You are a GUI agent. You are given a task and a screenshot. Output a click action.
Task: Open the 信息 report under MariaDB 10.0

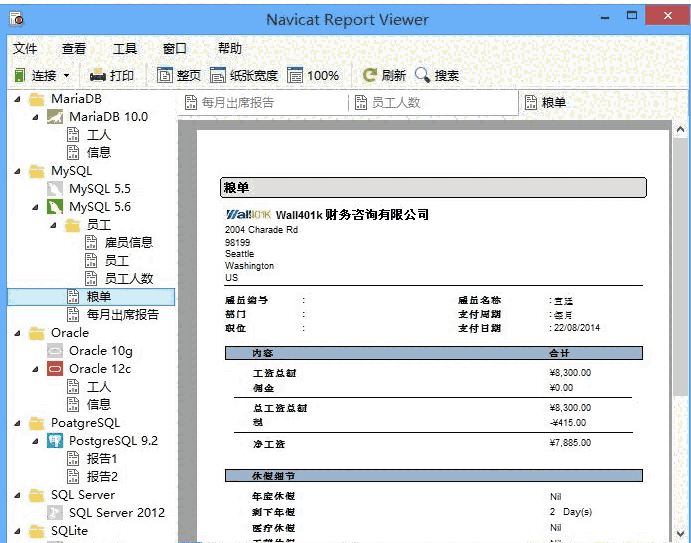98,152
